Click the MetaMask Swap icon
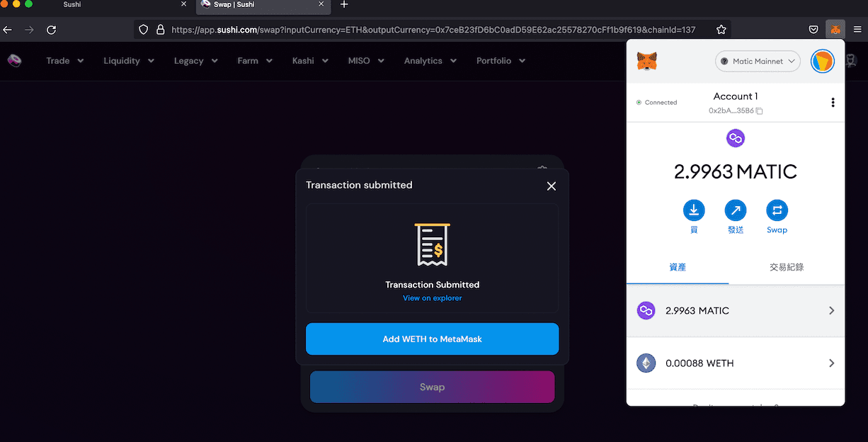This screenshot has width=868, height=442. point(777,210)
